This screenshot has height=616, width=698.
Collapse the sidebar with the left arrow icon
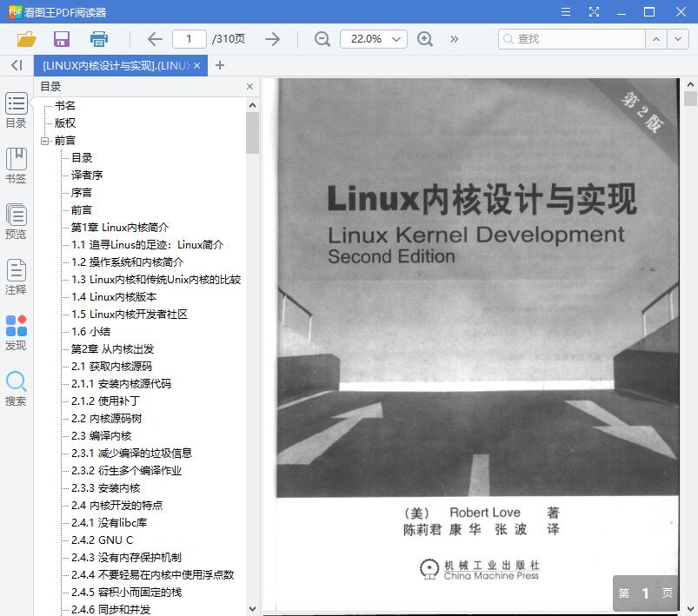[x=17, y=65]
